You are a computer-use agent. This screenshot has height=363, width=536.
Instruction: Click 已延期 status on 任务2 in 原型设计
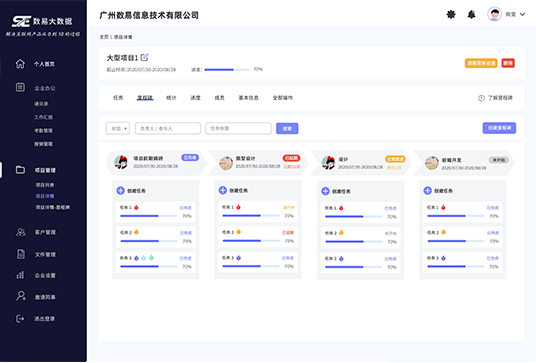point(288,232)
